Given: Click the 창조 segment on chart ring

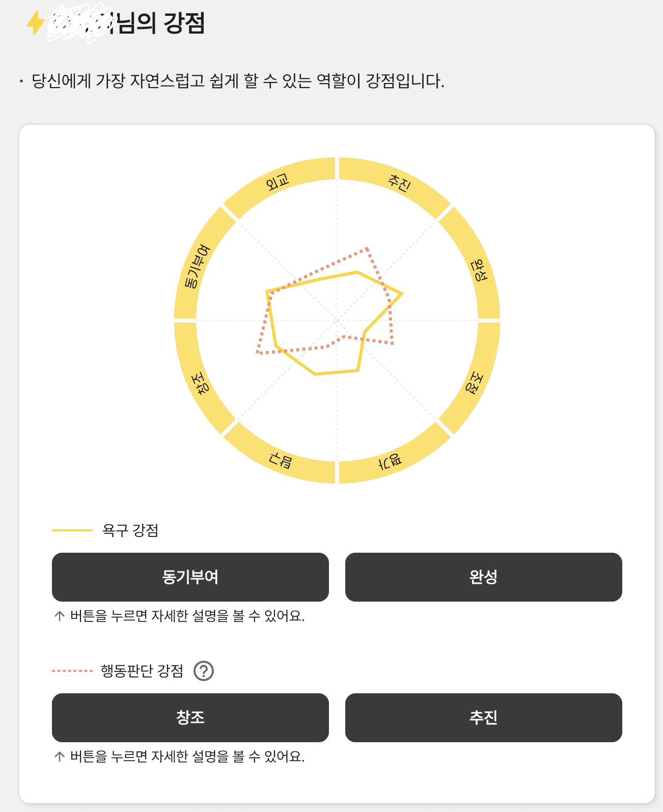Looking at the screenshot, I should 200,383.
